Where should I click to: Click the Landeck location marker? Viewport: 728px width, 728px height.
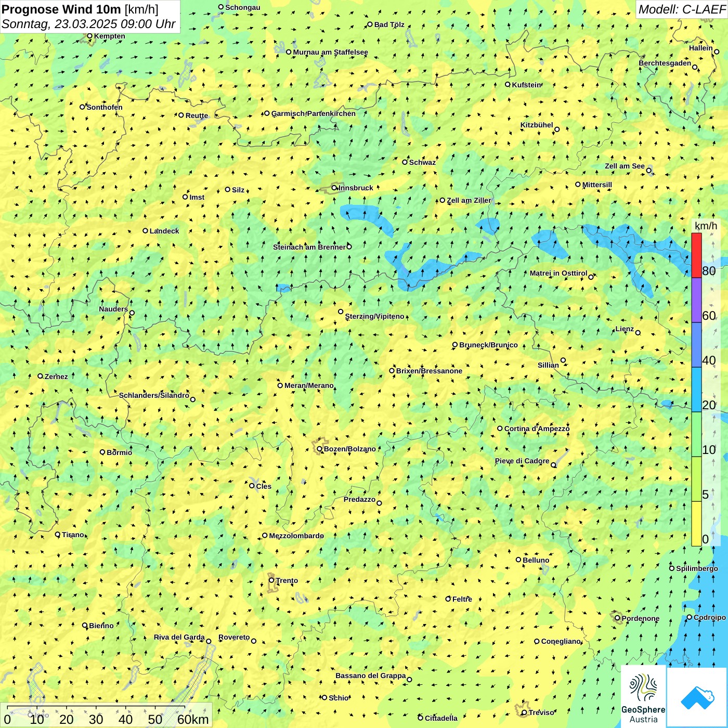[145, 231]
